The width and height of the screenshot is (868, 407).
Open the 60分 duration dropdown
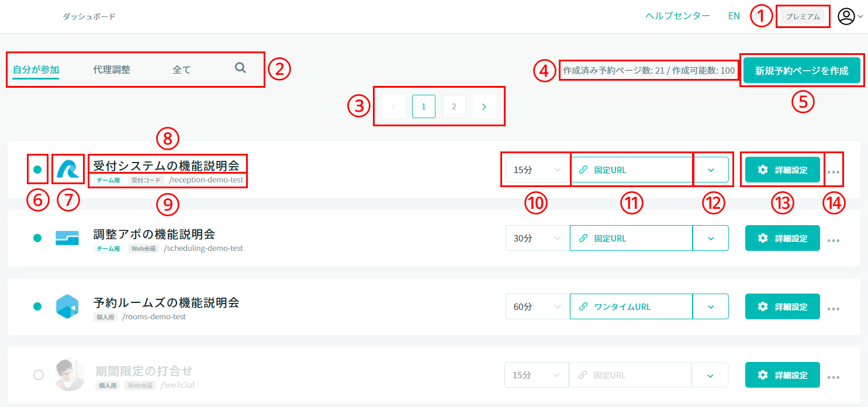click(x=537, y=306)
